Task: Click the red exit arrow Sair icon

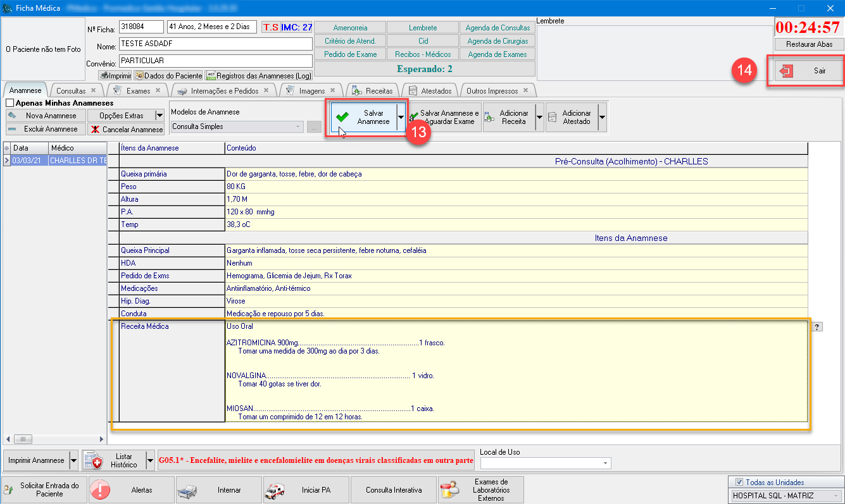Action: (x=787, y=71)
